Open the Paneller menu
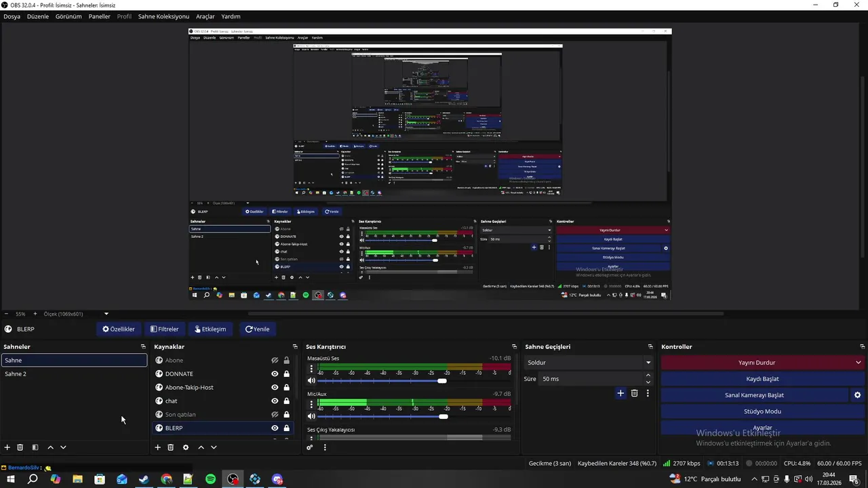Viewport: 868px width, 488px height. pos(99,16)
